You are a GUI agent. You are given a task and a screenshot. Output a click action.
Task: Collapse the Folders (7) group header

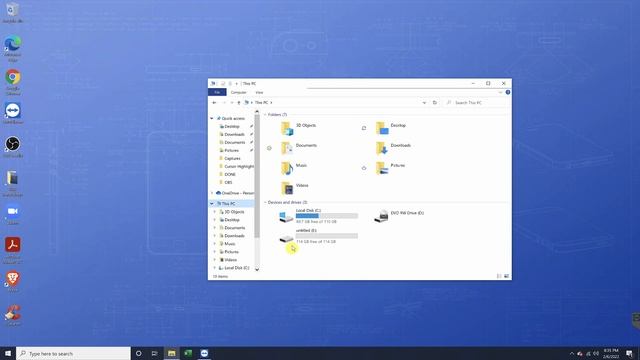[265, 115]
